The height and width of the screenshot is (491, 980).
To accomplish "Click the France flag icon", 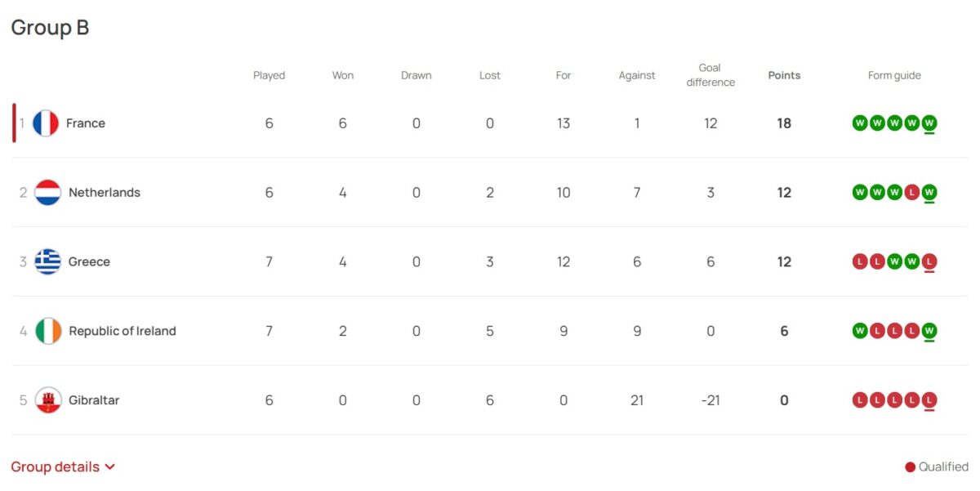I will [46, 123].
